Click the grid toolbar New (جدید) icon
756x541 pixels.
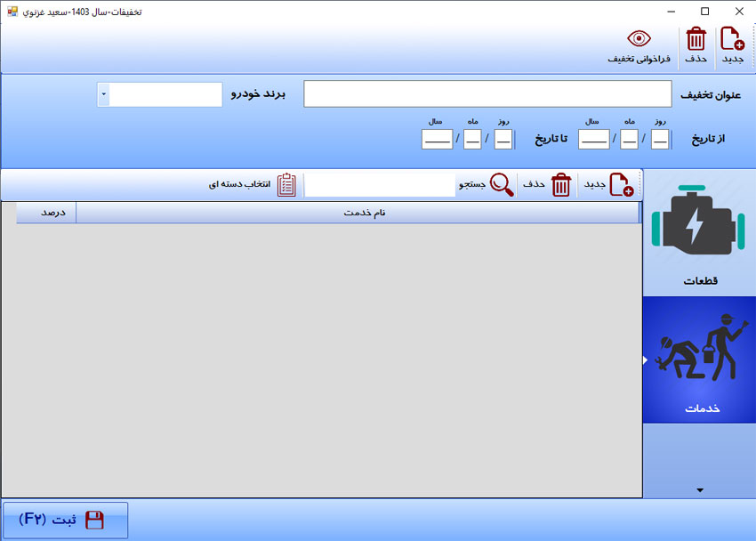pyautogui.click(x=621, y=185)
